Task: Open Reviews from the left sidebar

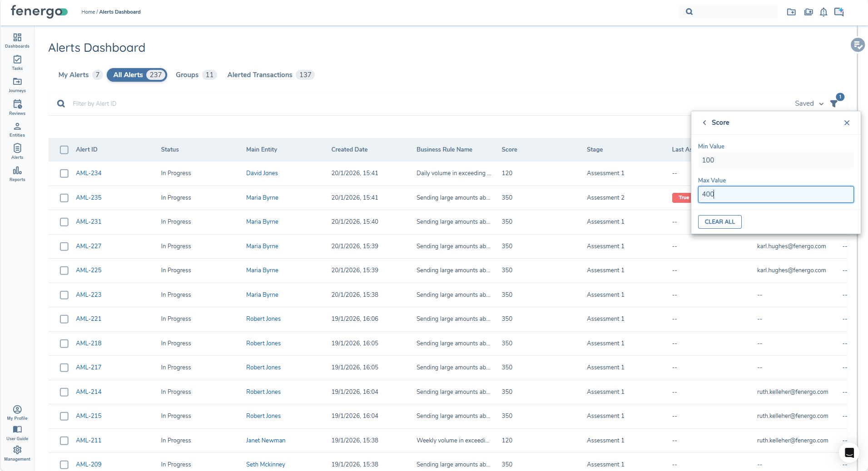Action: click(x=17, y=107)
